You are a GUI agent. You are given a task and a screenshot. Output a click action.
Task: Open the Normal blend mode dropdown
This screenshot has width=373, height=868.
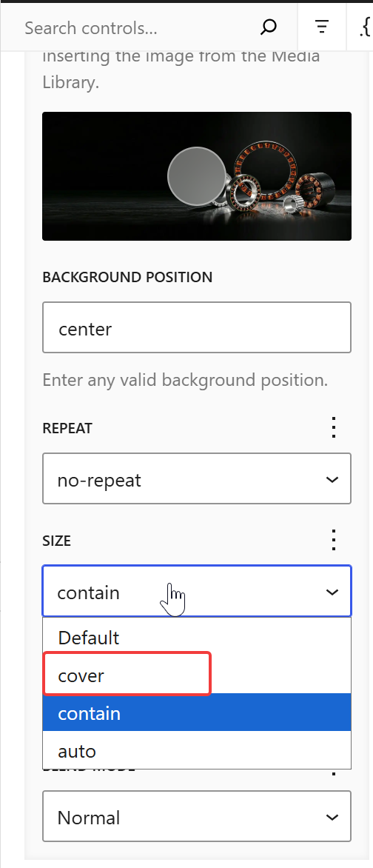pos(196,816)
